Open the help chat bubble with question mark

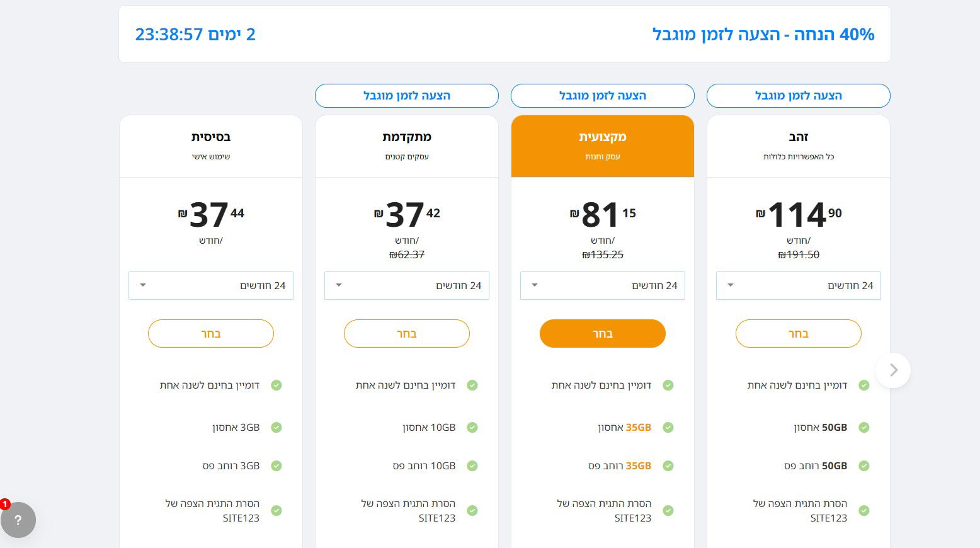coord(18,520)
